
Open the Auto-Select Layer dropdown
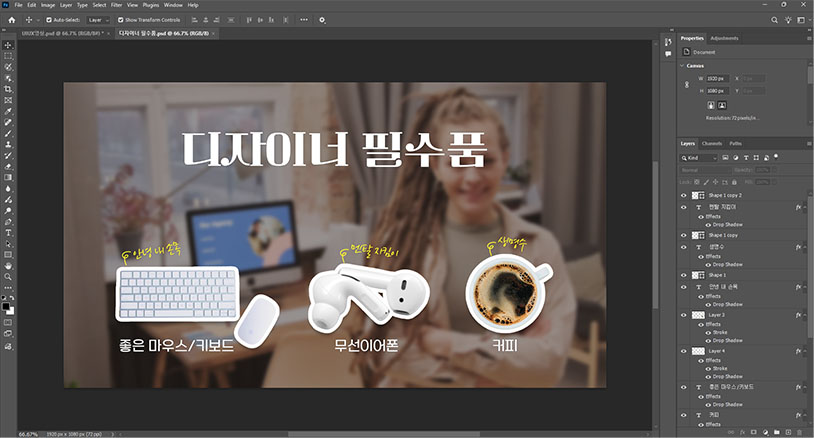99,20
